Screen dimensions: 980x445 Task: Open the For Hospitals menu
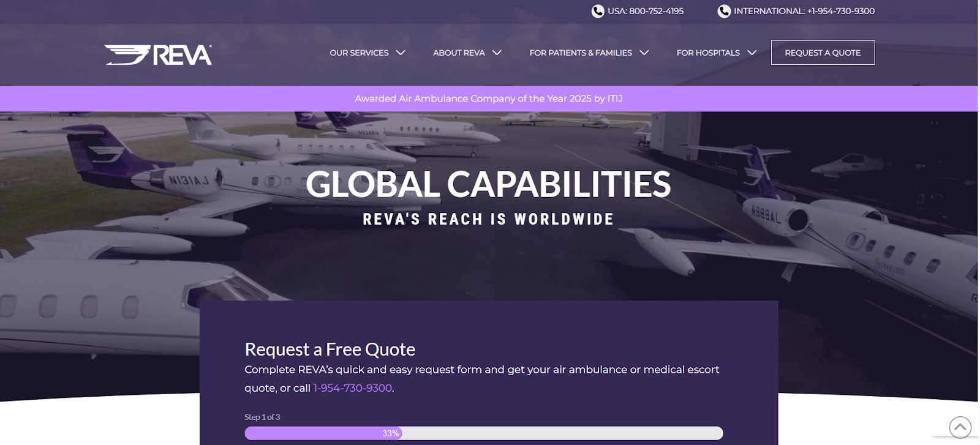pos(707,53)
